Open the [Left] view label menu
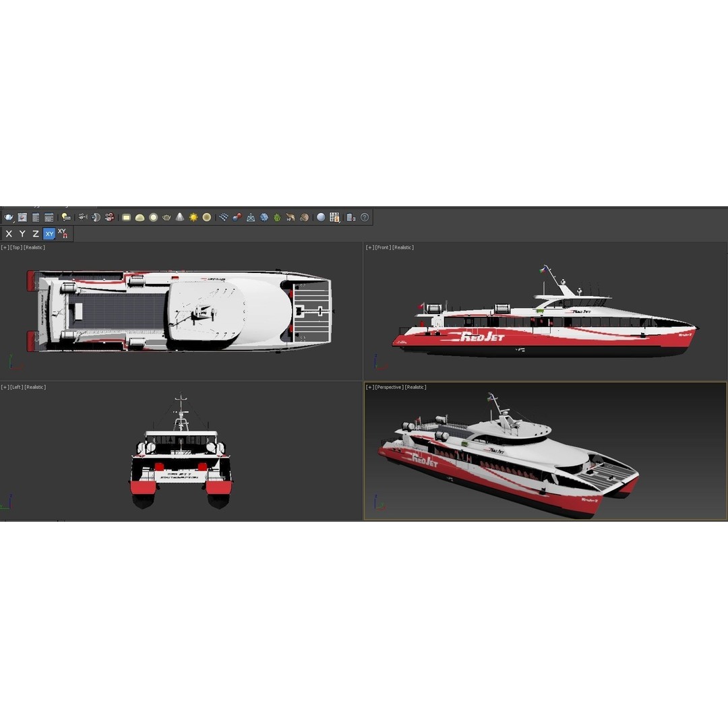 coord(17,387)
